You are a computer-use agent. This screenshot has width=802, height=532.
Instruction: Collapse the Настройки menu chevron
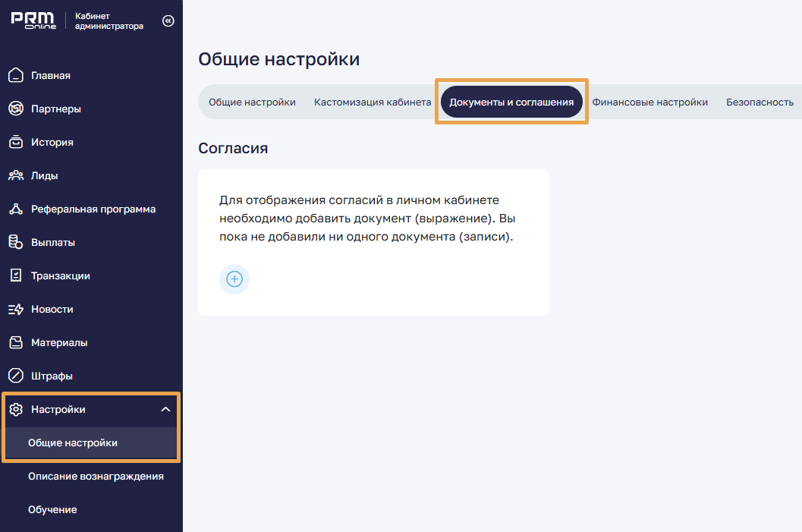click(165, 410)
